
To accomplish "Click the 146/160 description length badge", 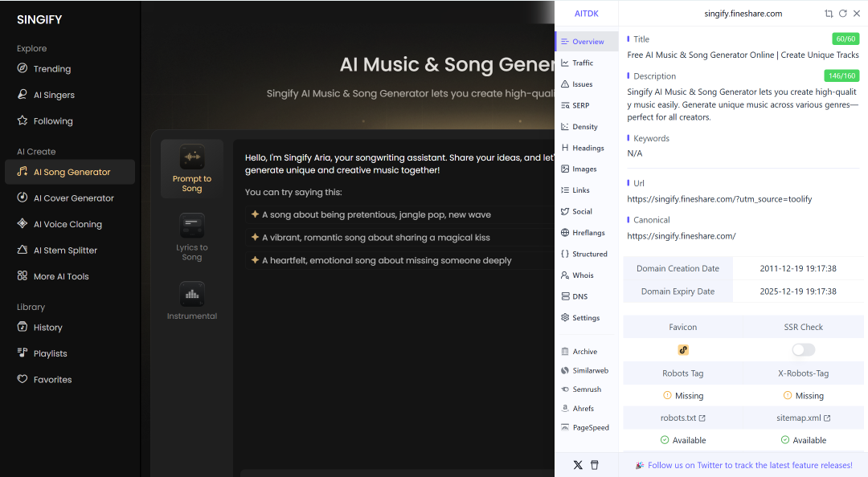I will pos(841,75).
